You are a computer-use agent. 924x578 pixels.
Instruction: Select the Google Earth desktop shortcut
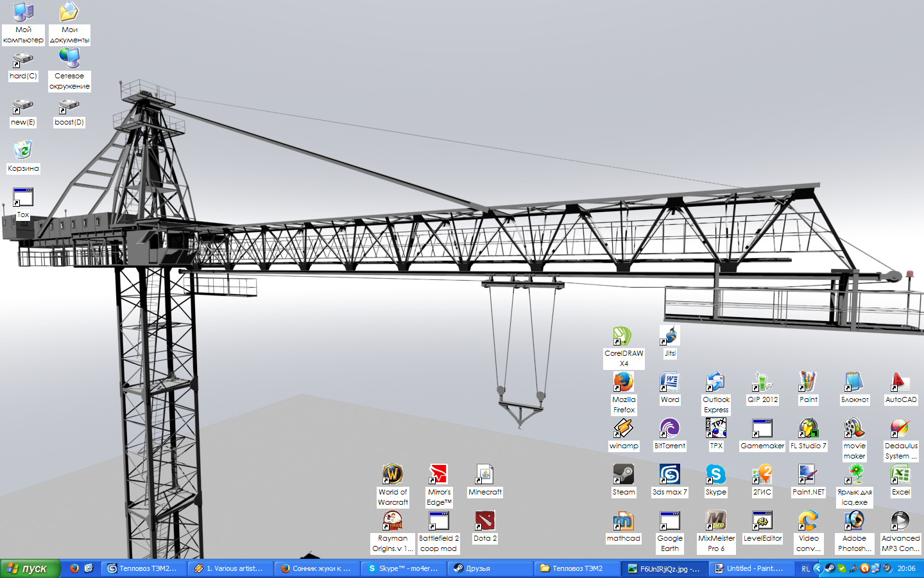click(669, 521)
